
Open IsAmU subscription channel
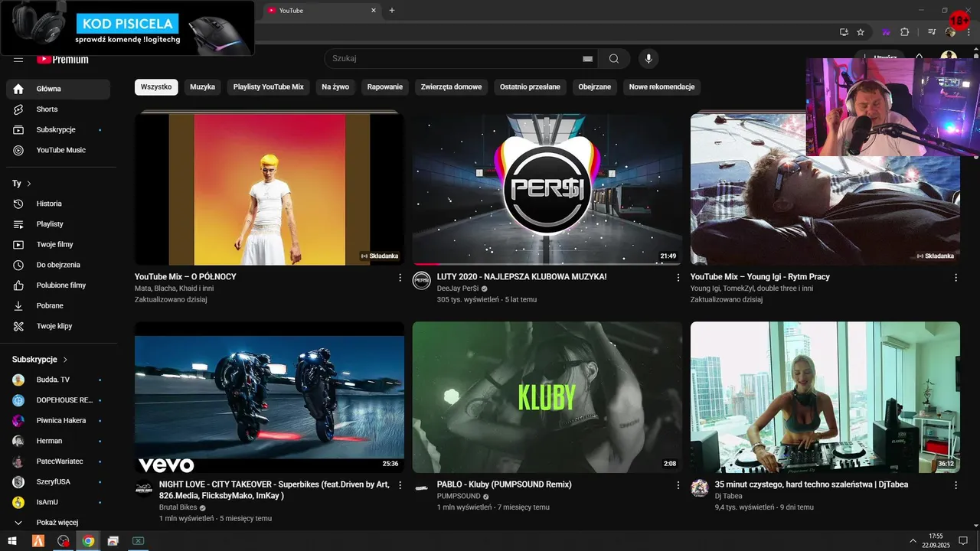tap(58, 503)
